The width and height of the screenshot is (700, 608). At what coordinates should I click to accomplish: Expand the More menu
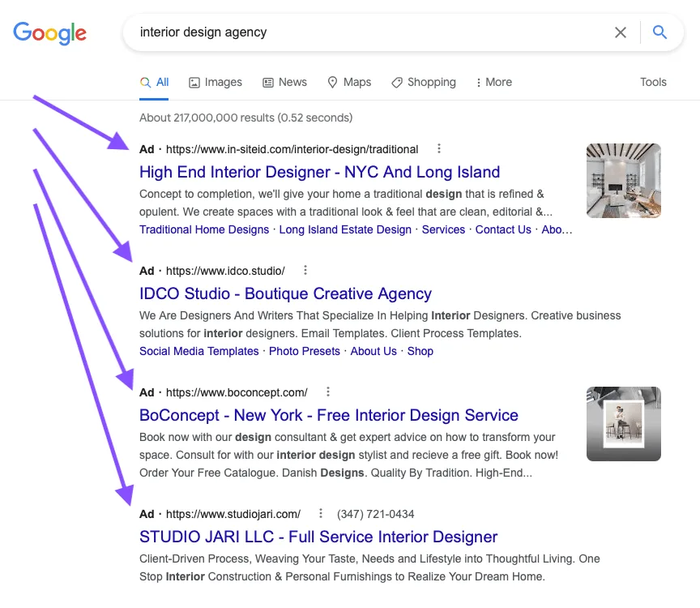coord(493,82)
